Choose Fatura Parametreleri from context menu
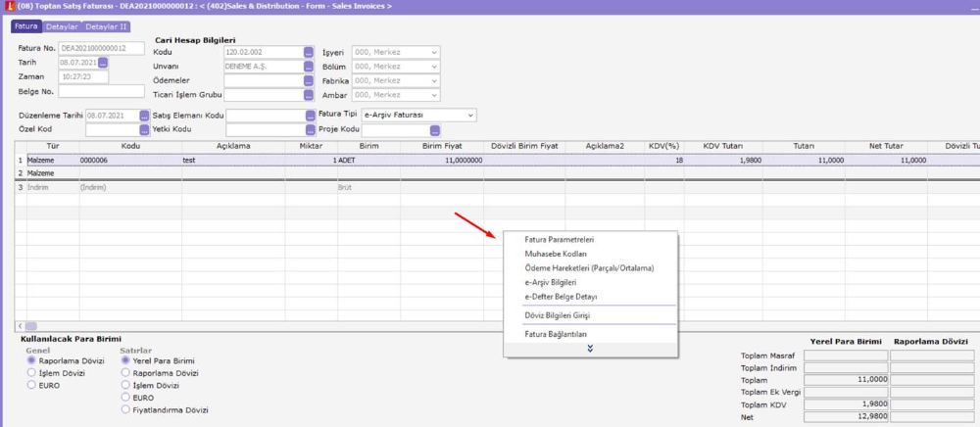980x427 pixels. click(560, 239)
